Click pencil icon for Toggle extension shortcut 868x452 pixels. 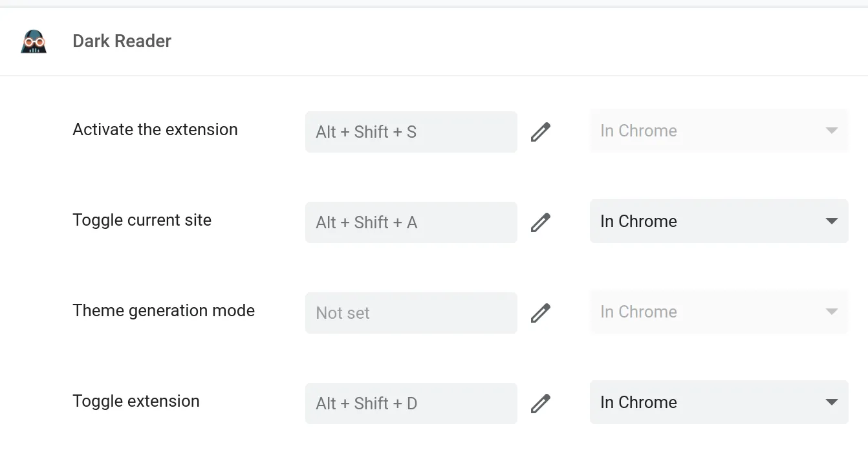coord(541,404)
